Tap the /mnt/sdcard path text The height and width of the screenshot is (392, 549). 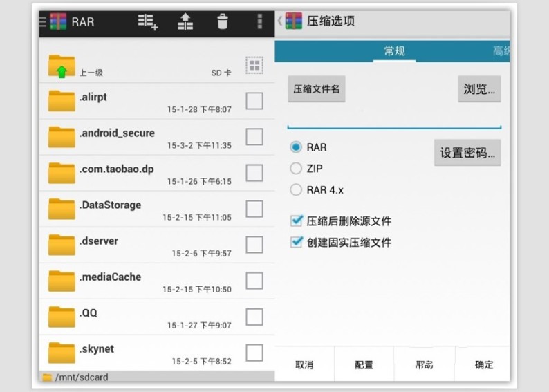[82, 377]
